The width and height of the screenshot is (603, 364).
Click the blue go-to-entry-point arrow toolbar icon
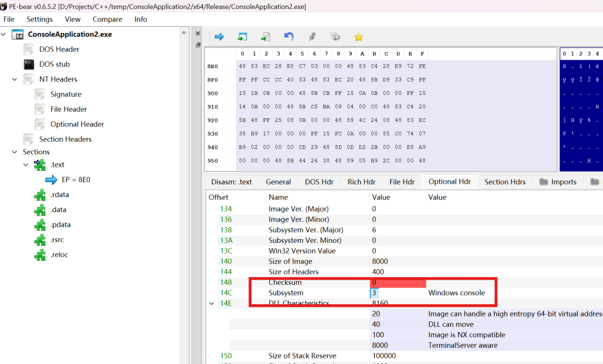tap(219, 37)
